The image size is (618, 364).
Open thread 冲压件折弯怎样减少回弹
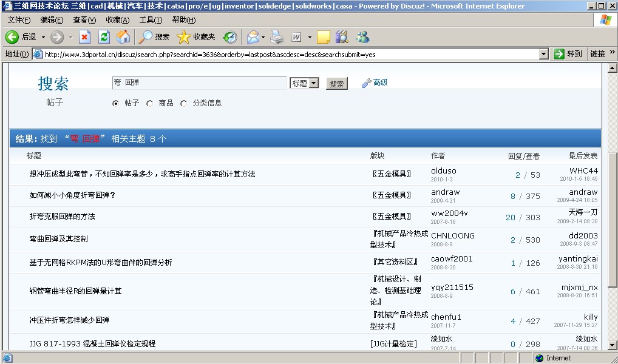point(69,320)
